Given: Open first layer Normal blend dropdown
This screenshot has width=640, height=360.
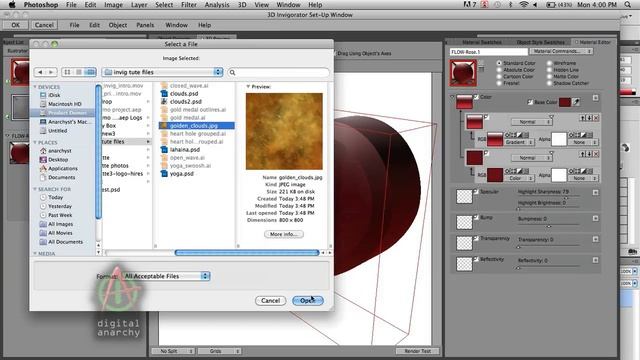Looking at the screenshot, I should [532, 122].
